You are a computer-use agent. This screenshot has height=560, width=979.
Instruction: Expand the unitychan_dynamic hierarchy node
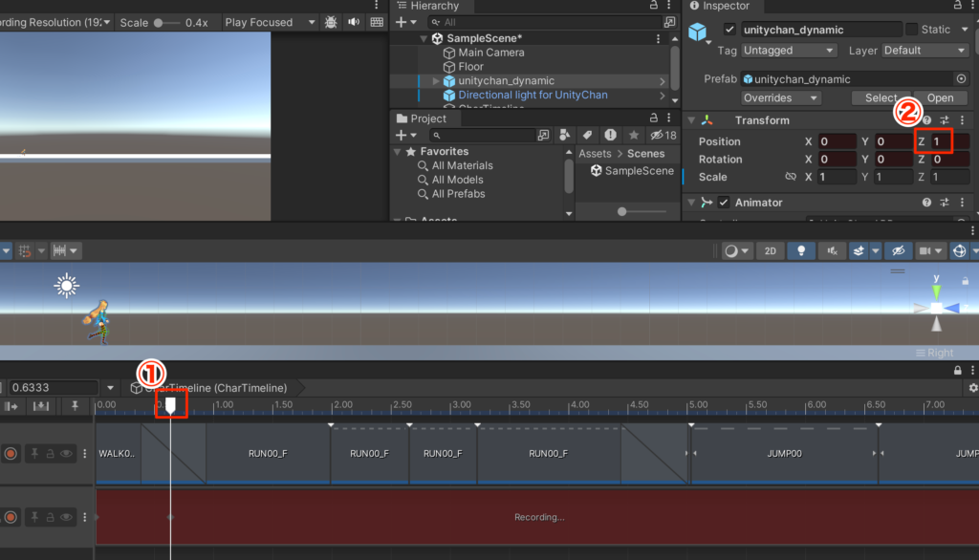tap(436, 81)
